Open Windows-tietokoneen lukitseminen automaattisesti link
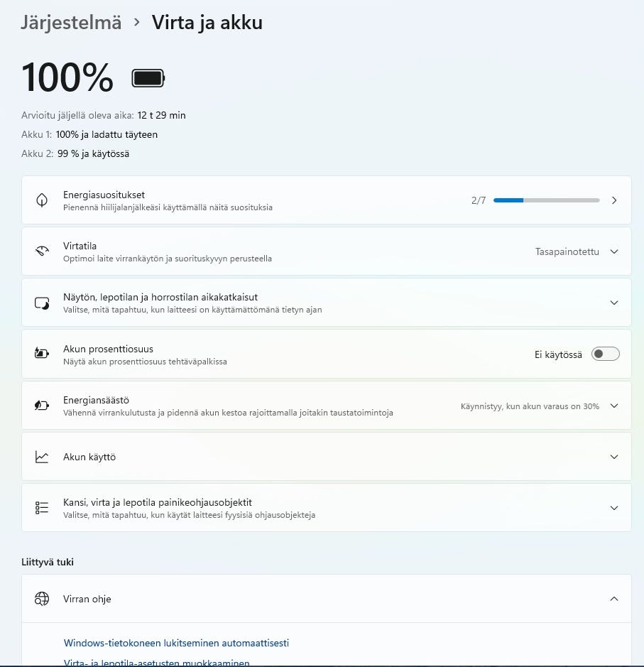 (176, 643)
